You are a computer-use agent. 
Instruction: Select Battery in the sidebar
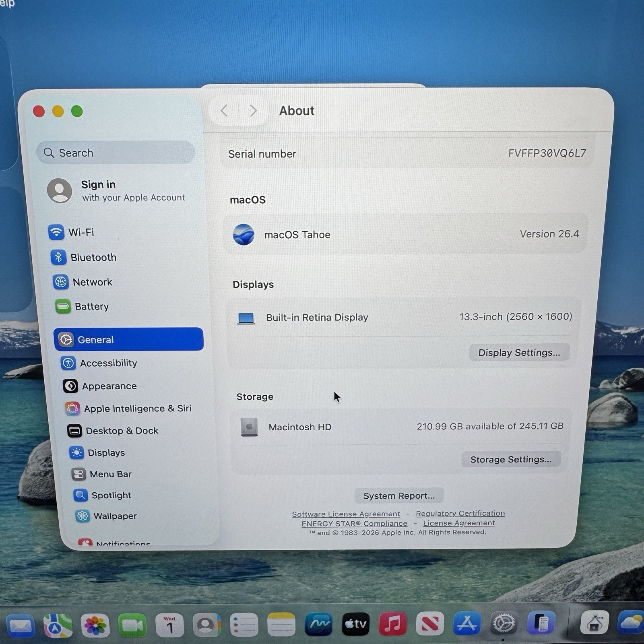[91, 307]
